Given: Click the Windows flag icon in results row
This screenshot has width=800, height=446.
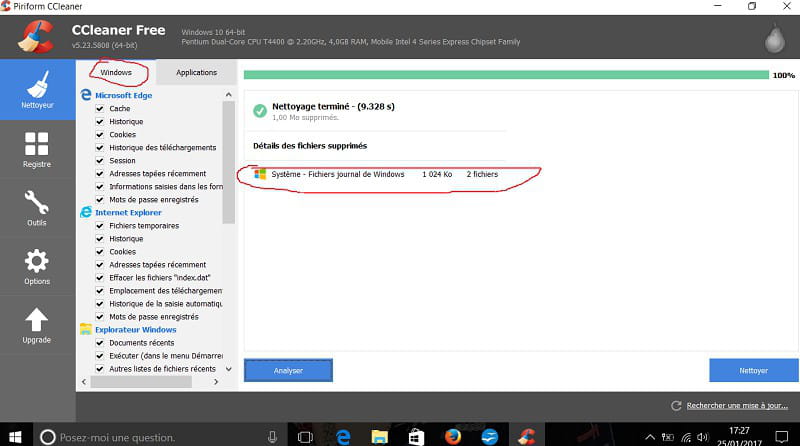Looking at the screenshot, I should point(260,174).
